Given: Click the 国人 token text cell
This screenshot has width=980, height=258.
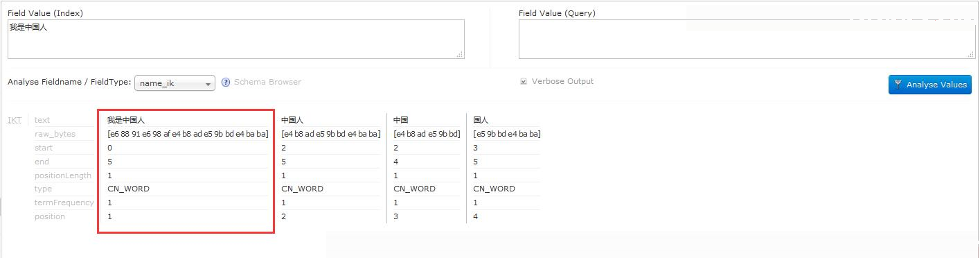Looking at the screenshot, I should click(481, 120).
